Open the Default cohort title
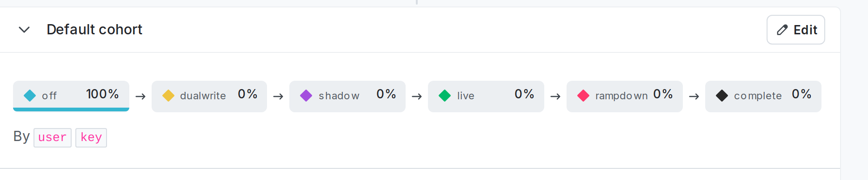The image size is (868, 180). pyautogui.click(x=94, y=30)
